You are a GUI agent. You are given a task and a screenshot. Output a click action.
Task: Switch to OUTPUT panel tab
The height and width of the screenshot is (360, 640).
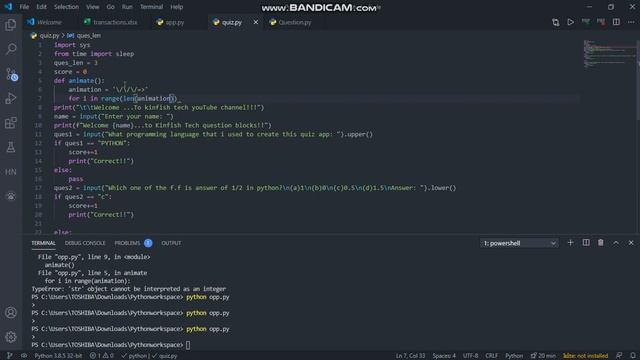tap(171, 243)
